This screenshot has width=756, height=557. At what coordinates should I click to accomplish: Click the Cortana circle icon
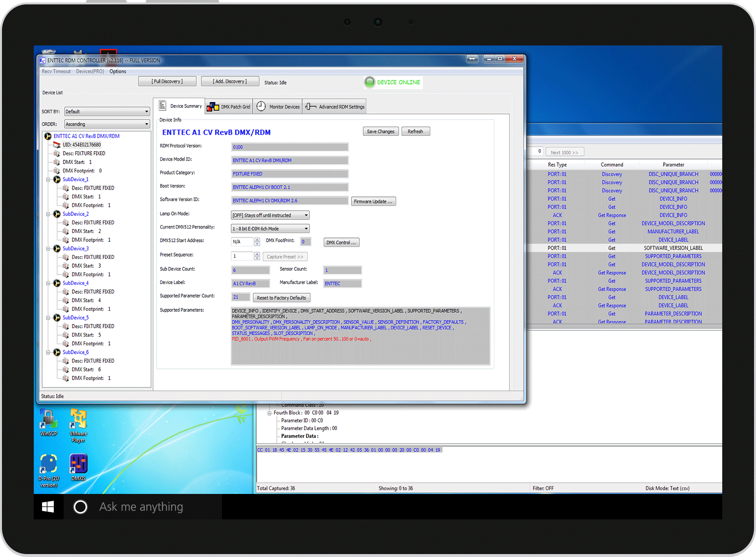80,507
